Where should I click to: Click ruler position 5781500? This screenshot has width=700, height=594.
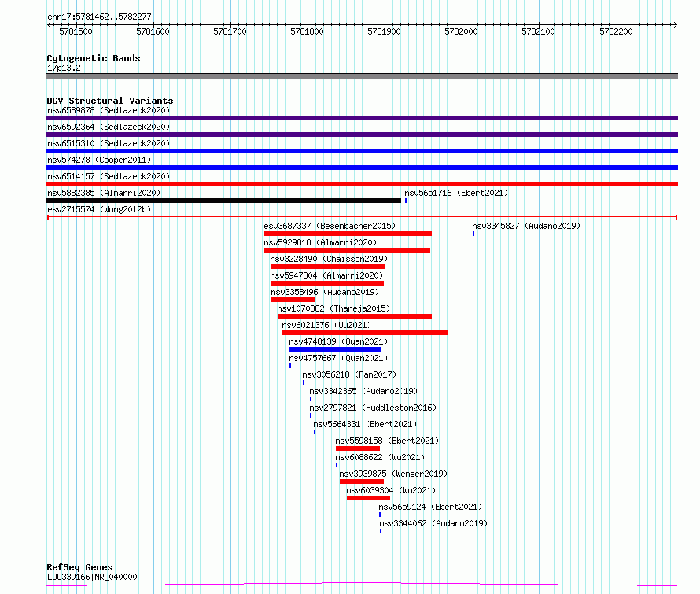[x=76, y=31]
